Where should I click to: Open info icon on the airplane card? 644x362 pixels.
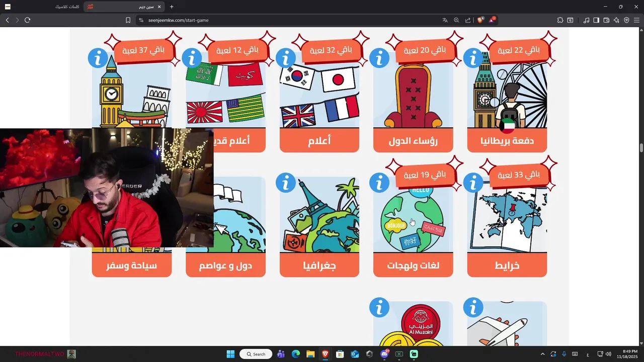point(473,308)
